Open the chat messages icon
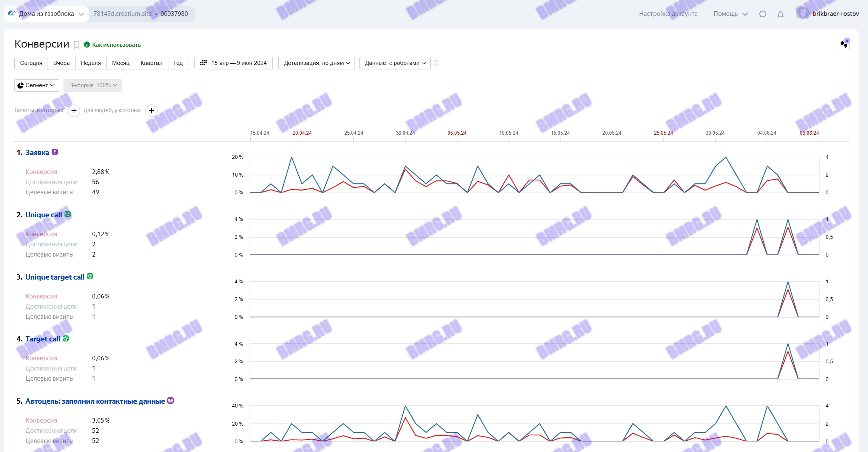Screen dimensions: 868x452 [x=763, y=14]
